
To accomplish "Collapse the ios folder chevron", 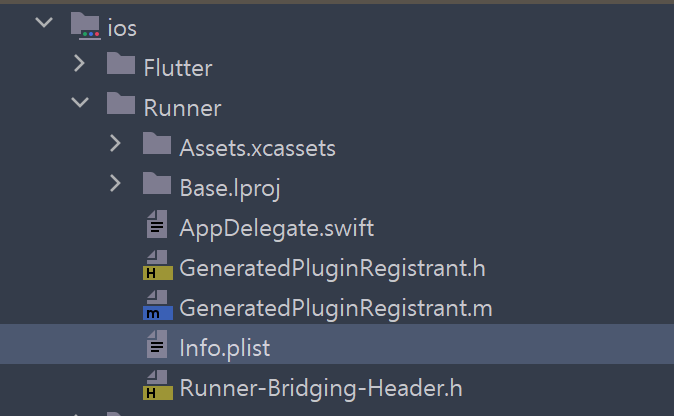I will (44, 22).
